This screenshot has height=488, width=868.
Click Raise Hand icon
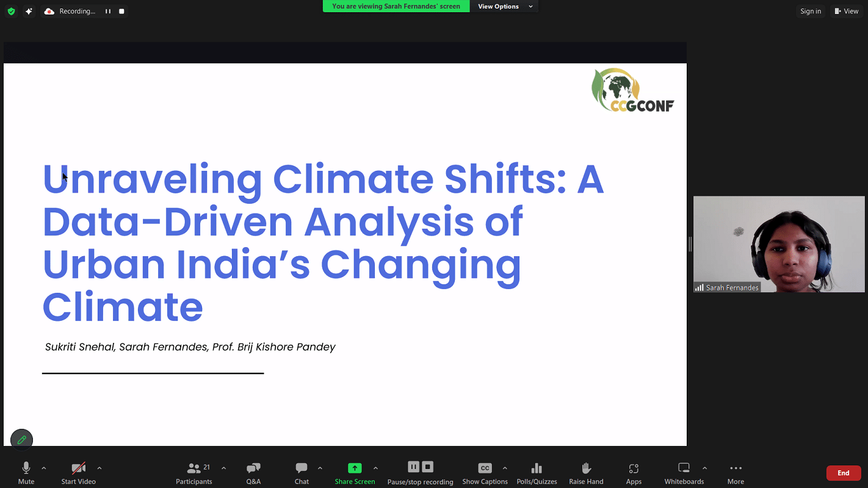[x=586, y=468]
